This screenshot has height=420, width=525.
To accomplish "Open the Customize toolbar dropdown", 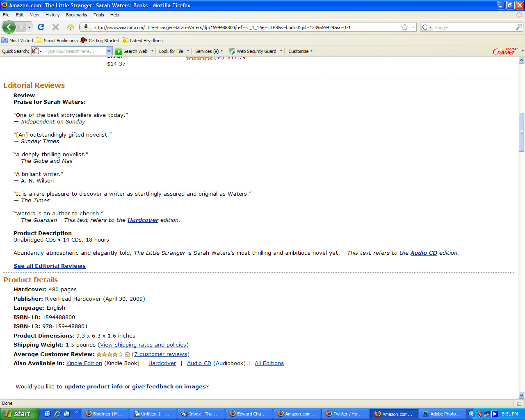I will pos(300,51).
